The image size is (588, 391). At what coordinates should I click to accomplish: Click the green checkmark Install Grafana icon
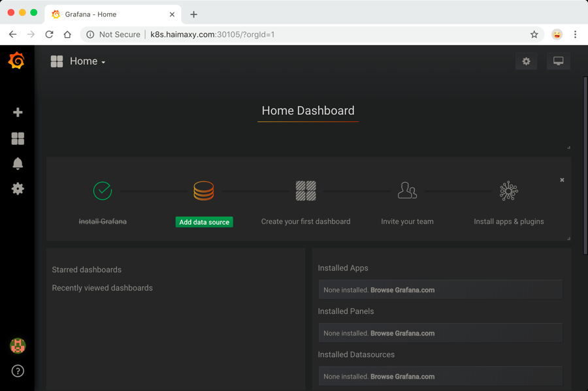coord(103,191)
